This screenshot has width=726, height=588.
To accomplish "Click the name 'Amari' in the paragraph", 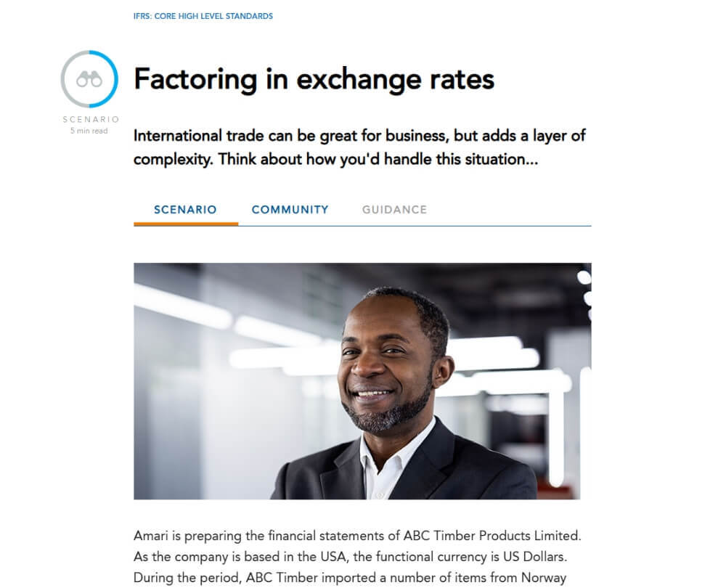I will pyautogui.click(x=151, y=536).
